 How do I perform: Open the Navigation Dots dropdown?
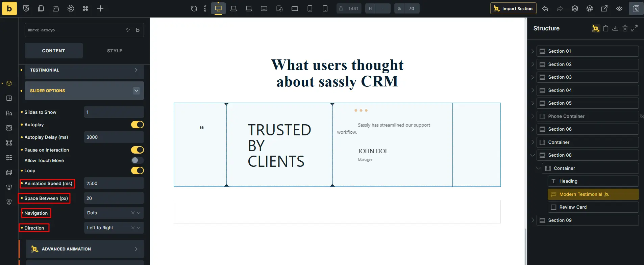click(114, 213)
